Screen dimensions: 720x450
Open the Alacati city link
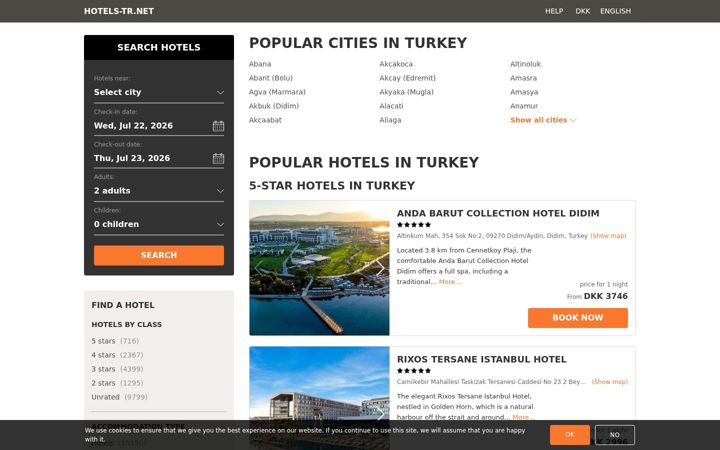tap(391, 106)
